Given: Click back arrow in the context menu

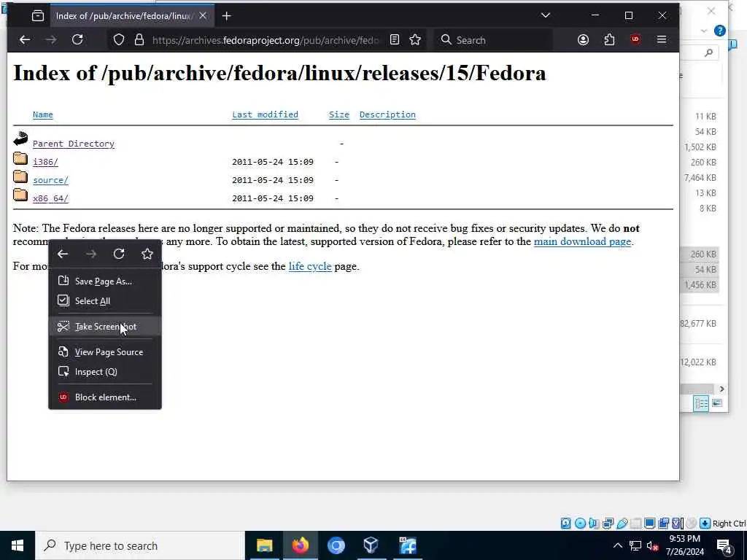Looking at the screenshot, I should [63, 254].
